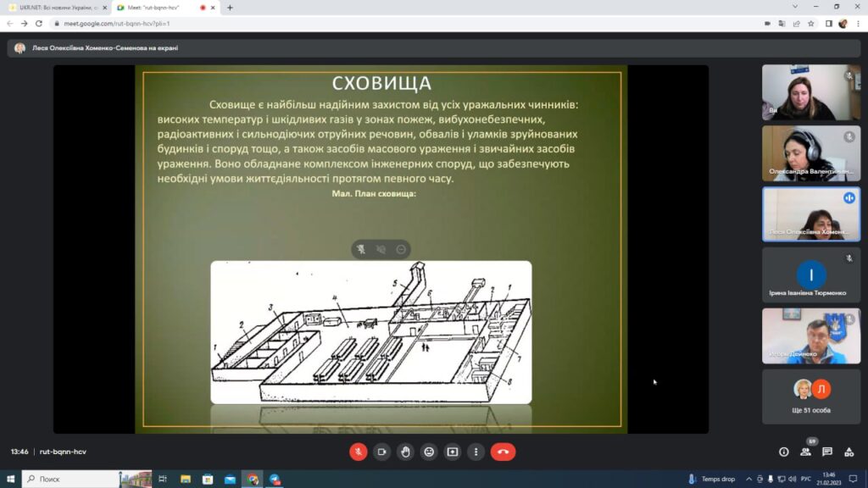Viewport: 868px width, 488px height.
Task: Show the participants list panel
Action: 805,452
